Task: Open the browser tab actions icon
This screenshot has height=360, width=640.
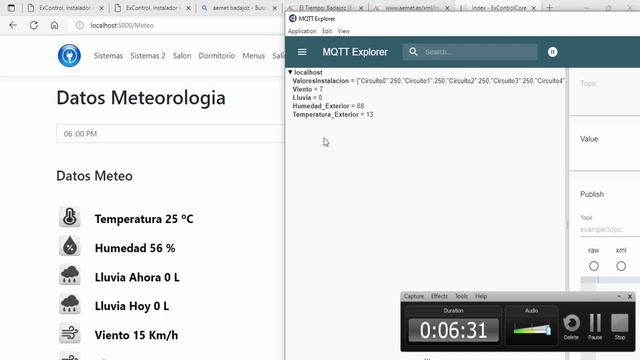Action: click(11, 8)
